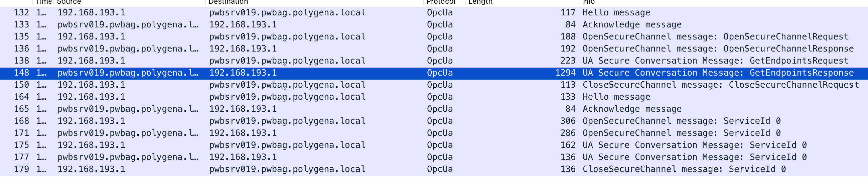
Task: Select packet 164 Hello message row
Action: point(434,97)
